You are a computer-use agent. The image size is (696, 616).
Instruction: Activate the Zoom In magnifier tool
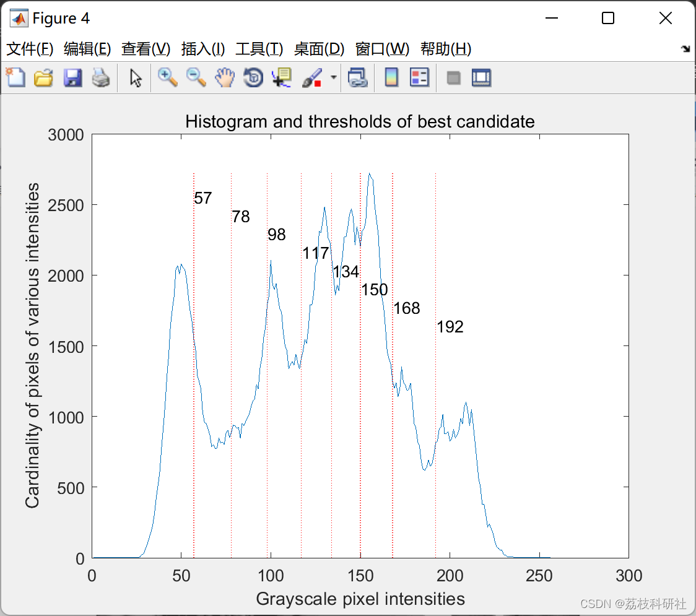(167, 77)
